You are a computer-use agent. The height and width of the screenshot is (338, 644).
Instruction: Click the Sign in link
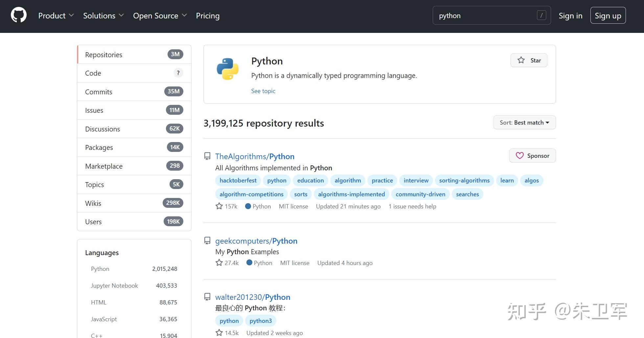click(x=570, y=15)
